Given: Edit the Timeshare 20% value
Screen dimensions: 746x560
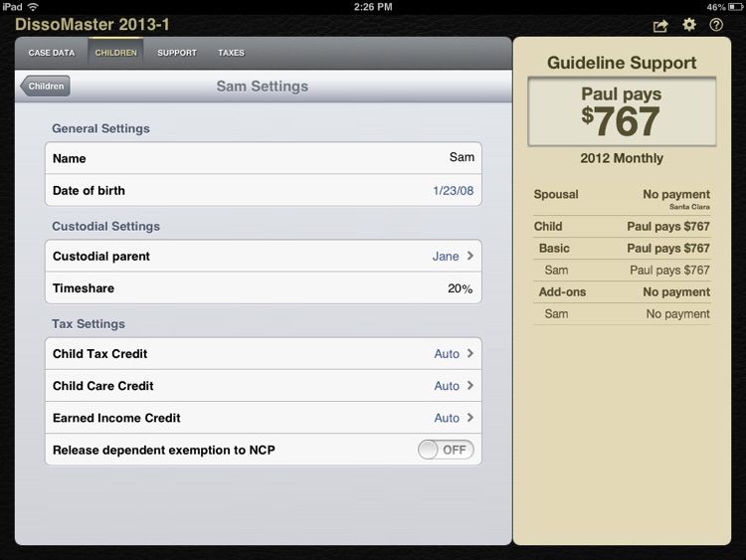Looking at the screenshot, I should tap(461, 288).
